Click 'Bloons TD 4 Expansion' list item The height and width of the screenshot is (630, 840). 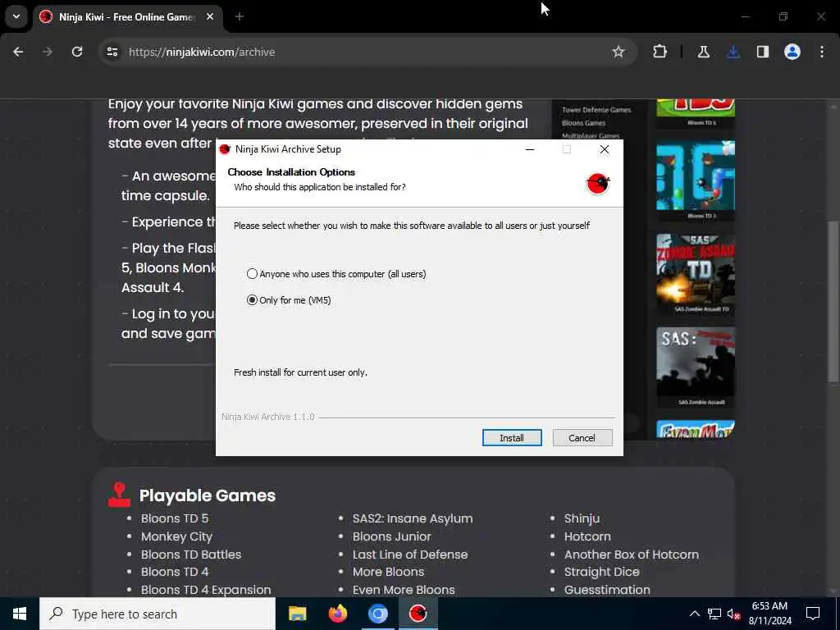click(206, 590)
